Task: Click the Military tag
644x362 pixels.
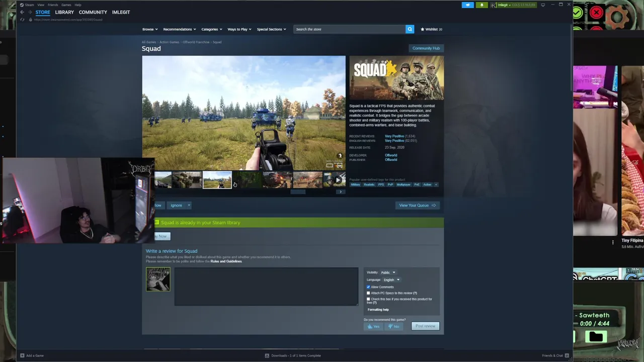Action: tap(356, 185)
